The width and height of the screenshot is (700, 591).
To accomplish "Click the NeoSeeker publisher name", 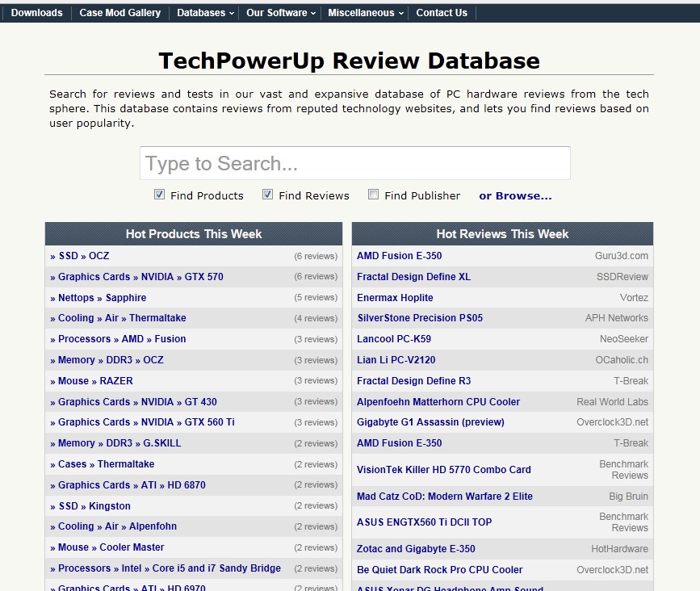I will [624, 339].
